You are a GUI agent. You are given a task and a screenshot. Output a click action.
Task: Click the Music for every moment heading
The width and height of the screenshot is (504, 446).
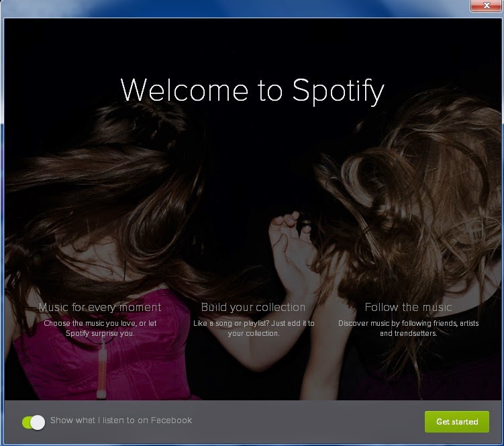100,308
